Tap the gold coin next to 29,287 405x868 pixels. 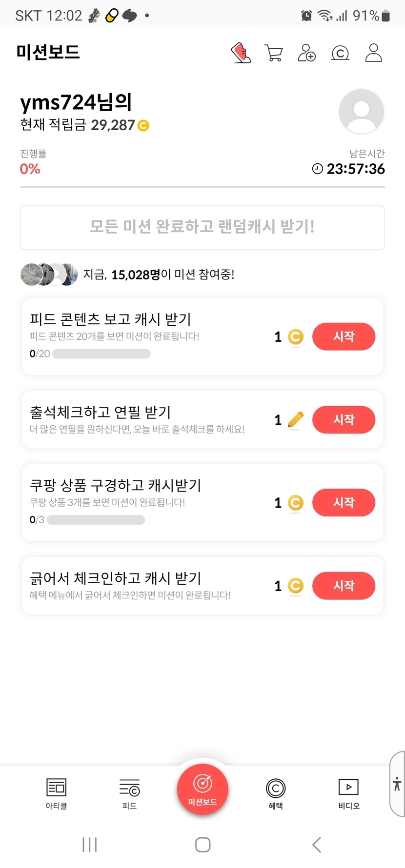coord(143,126)
